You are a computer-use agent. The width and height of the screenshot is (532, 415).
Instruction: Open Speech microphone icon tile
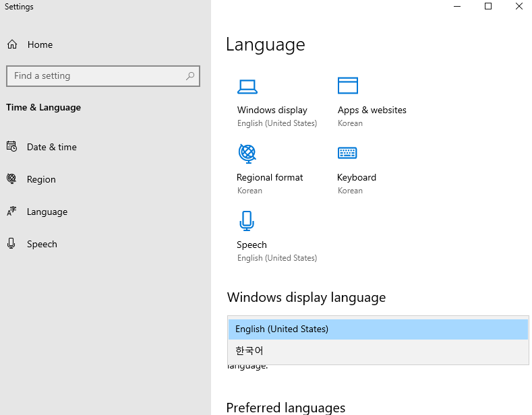(x=247, y=221)
